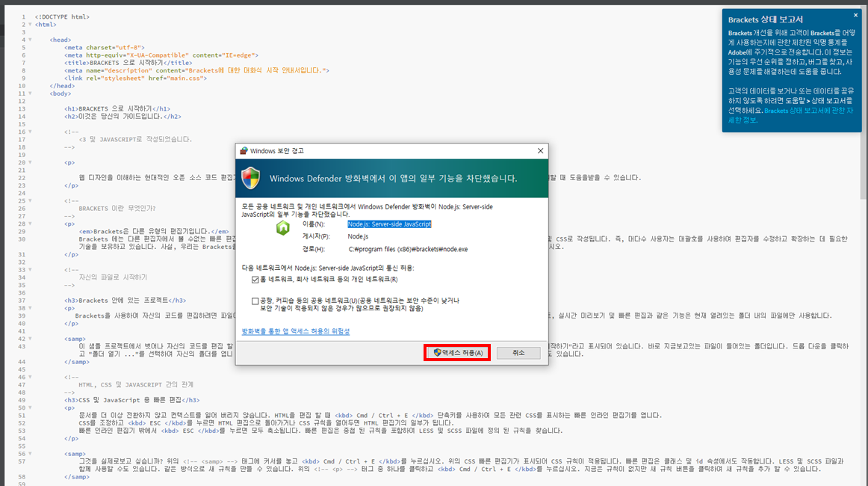Collapse the paragraph fold arrow on line 28
This screenshot has width=868, height=486.
pos(30,224)
